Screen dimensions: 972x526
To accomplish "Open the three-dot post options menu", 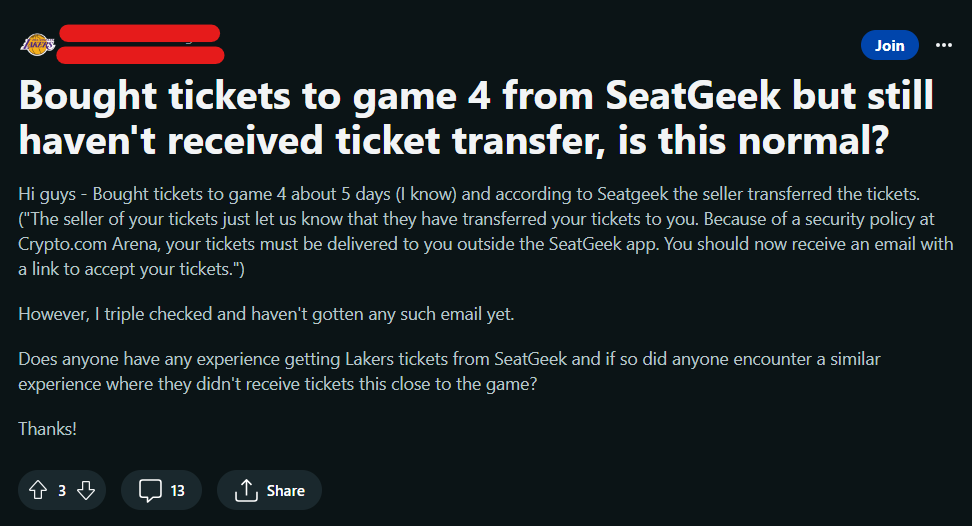I will [x=943, y=45].
